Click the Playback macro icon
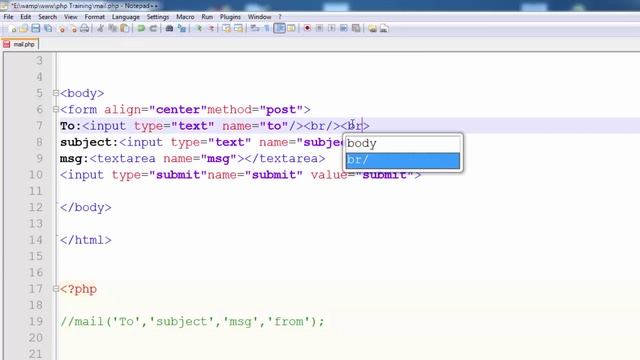640x360 pixels. click(x=331, y=28)
